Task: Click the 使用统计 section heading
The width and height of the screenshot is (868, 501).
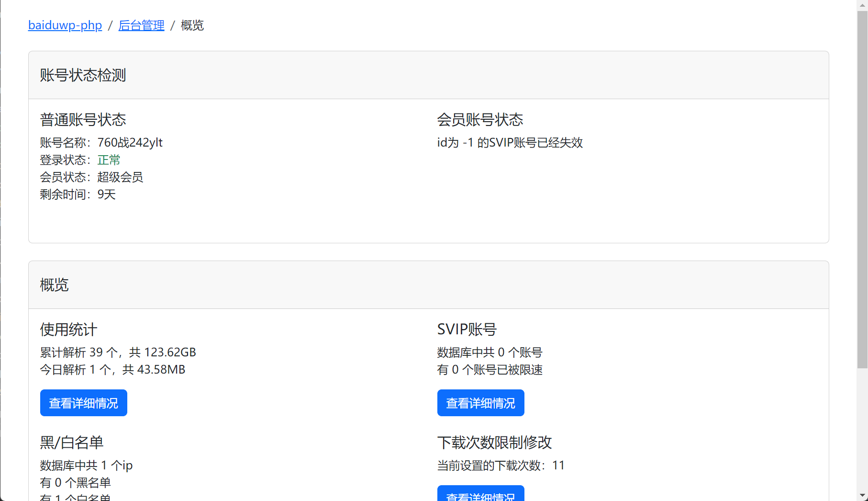Action: point(67,330)
